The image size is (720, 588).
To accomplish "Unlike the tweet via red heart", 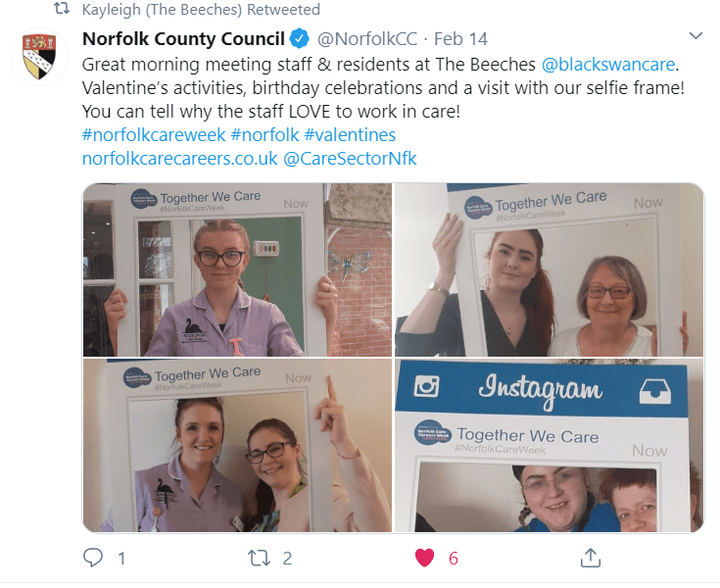I will click(x=424, y=559).
